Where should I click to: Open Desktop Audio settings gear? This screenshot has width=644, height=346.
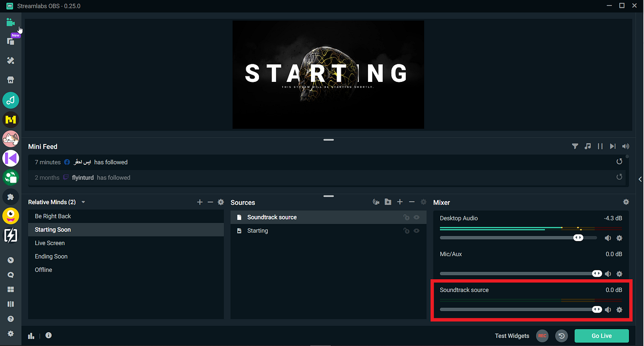(x=619, y=238)
